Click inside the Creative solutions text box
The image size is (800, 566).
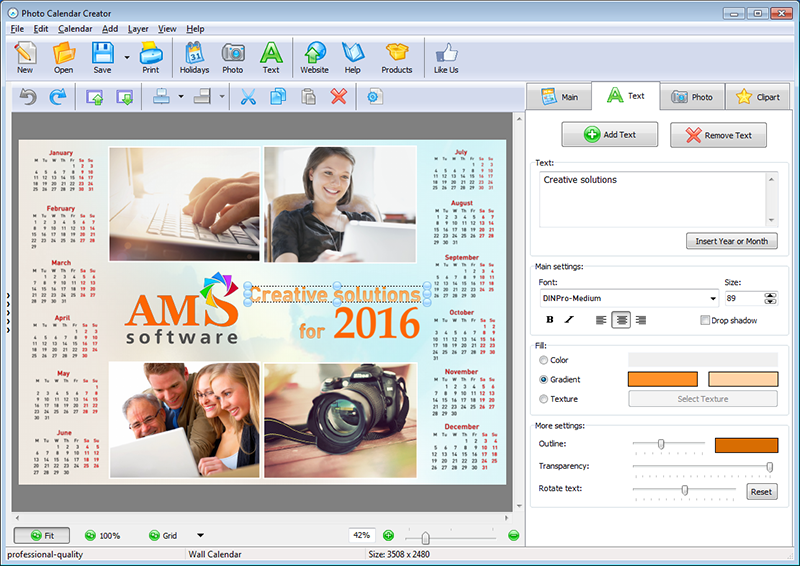pyautogui.click(x=653, y=199)
